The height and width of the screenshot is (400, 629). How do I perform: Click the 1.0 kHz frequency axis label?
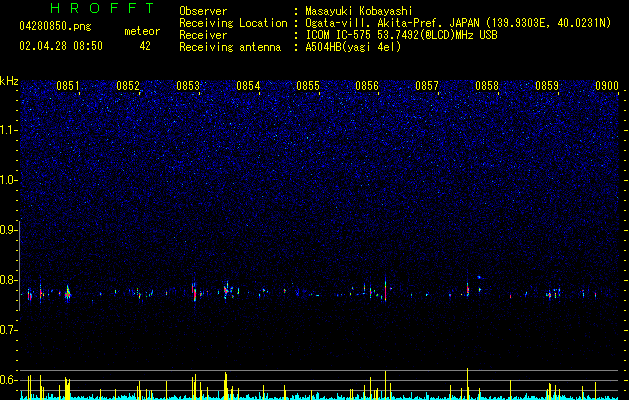[9, 180]
